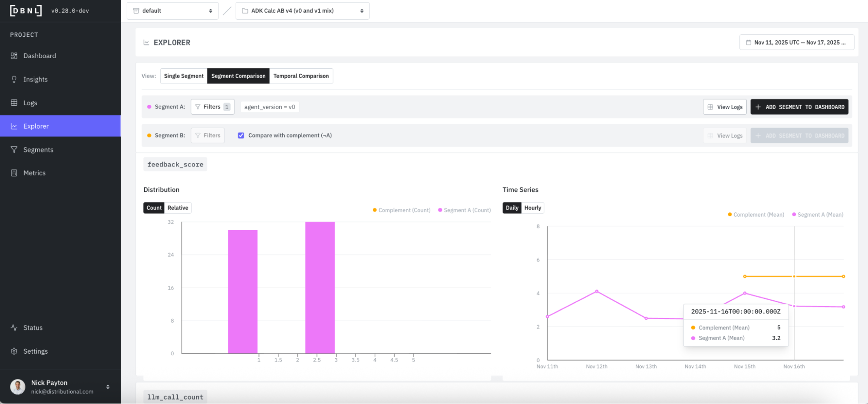868x404 pixels.
Task: Click the agent_version = v0 filter chip
Action: (x=270, y=107)
